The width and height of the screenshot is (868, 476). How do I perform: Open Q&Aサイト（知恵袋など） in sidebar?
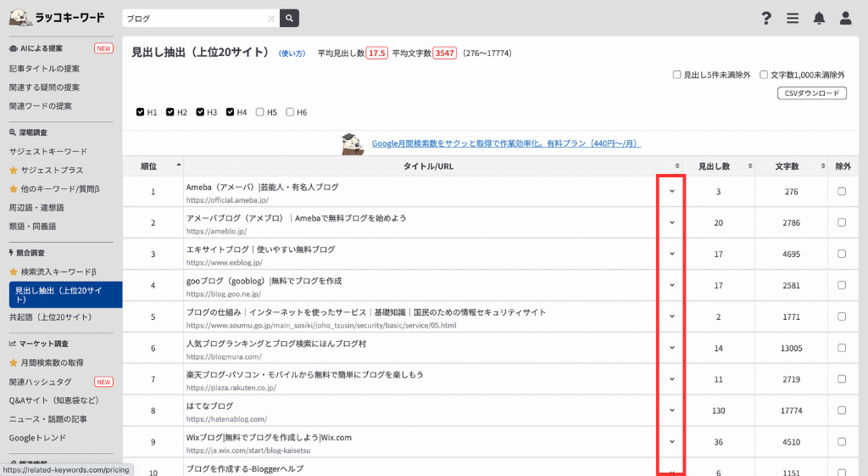pos(53,400)
